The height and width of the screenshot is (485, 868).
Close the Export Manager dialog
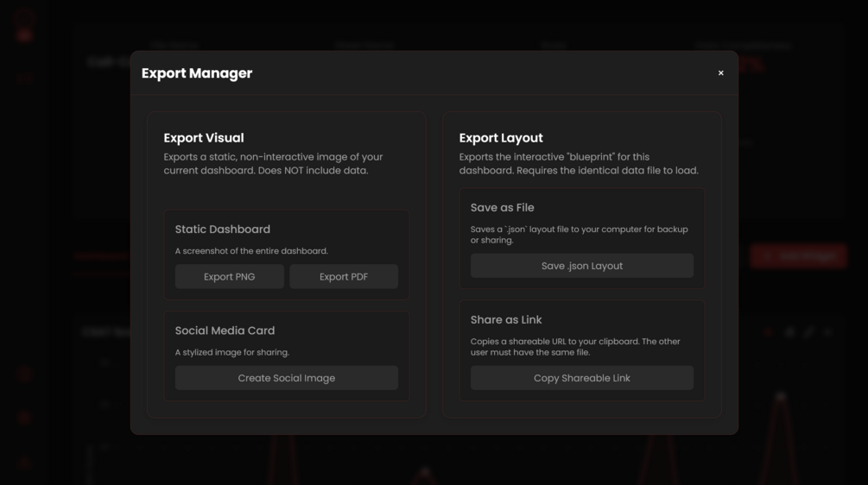tap(721, 73)
